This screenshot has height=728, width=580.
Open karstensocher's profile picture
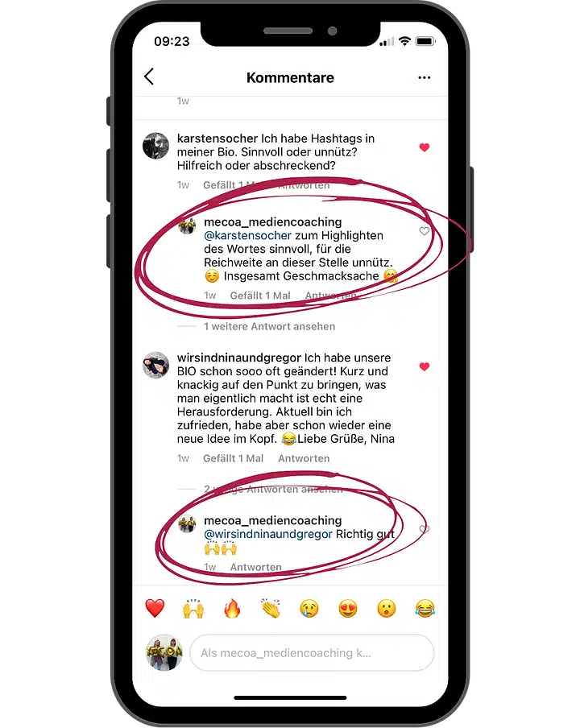pyautogui.click(x=155, y=146)
